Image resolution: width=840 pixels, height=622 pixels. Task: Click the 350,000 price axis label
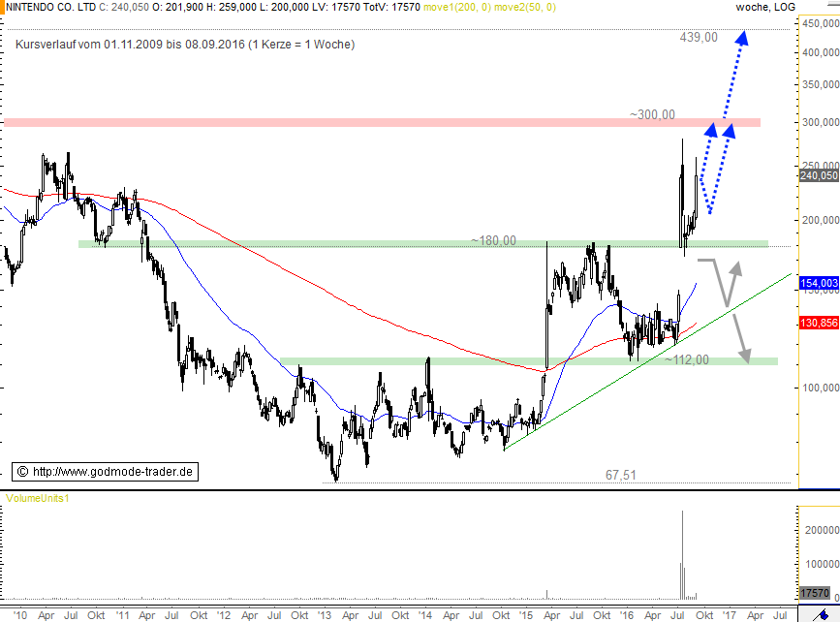[821, 84]
